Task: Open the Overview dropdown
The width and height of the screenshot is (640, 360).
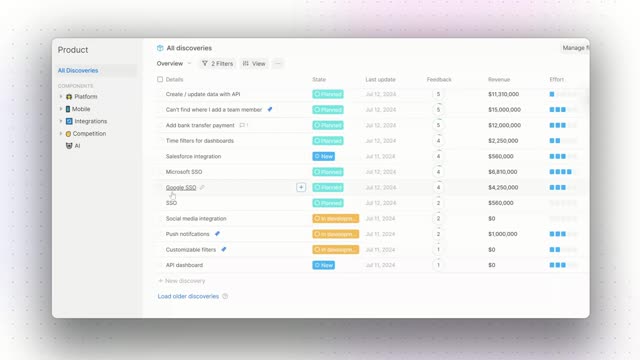Action: (173, 64)
